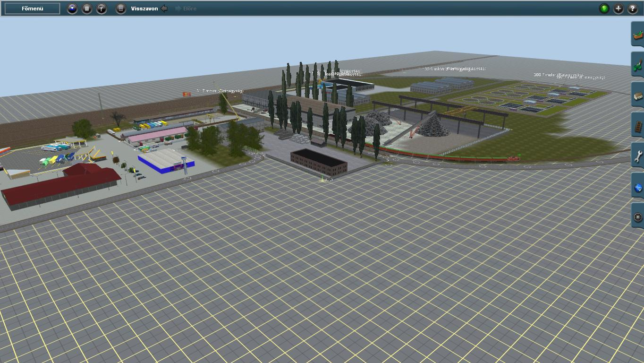Viewport: 644px width, 363px height.
Task: Open the funnel filter icon
Action: [x=102, y=9]
